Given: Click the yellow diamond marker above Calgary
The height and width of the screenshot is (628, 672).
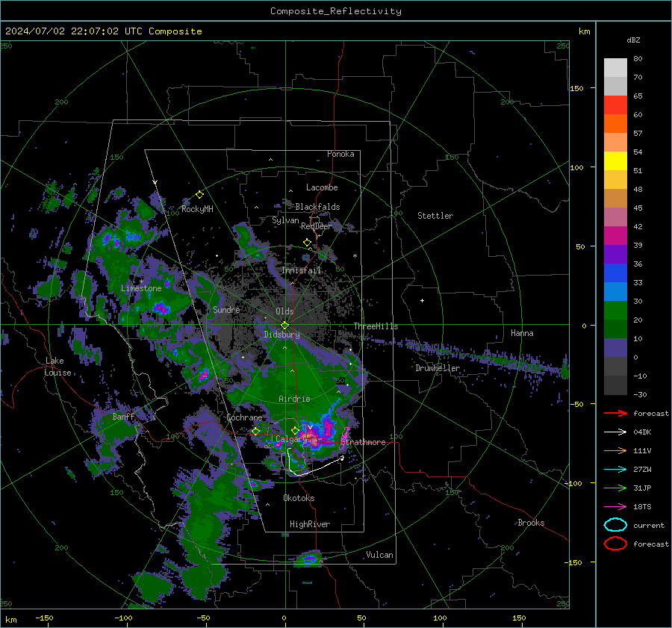Looking at the screenshot, I should (x=295, y=430).
